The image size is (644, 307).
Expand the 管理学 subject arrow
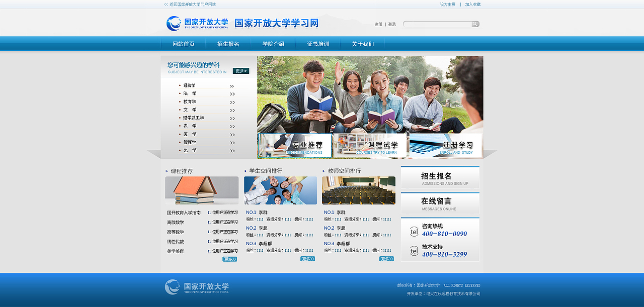232,143
